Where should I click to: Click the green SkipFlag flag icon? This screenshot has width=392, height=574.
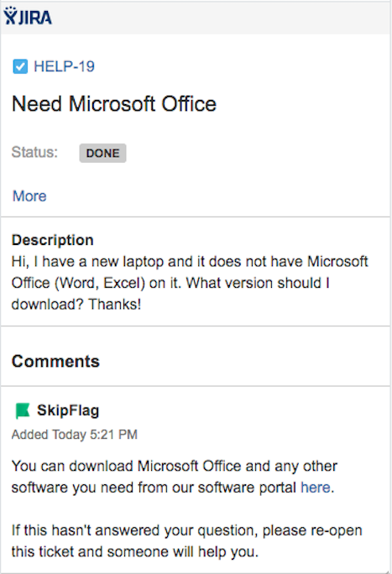point(23,410)
